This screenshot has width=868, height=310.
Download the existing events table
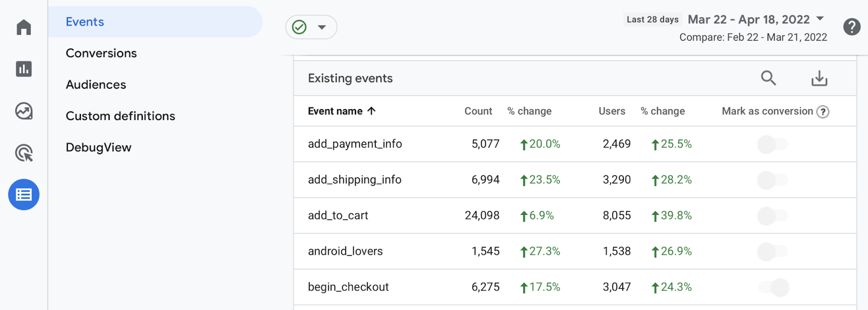coord(819,79)
